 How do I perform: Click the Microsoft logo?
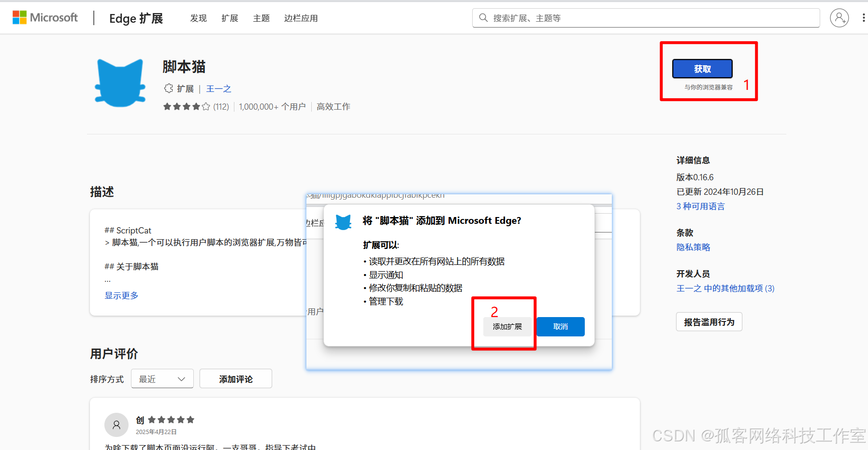coord(45,18)
